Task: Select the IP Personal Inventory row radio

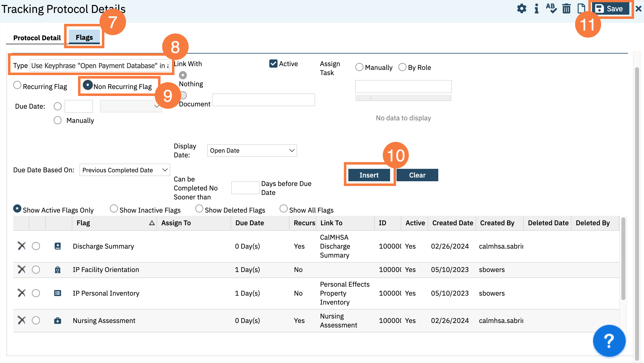Action: coord(36,293)
